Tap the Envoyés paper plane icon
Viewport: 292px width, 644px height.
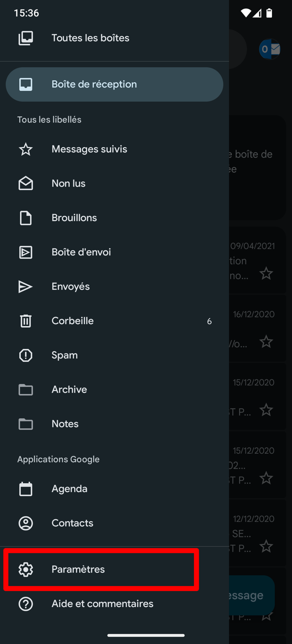[x=26, y=286]
